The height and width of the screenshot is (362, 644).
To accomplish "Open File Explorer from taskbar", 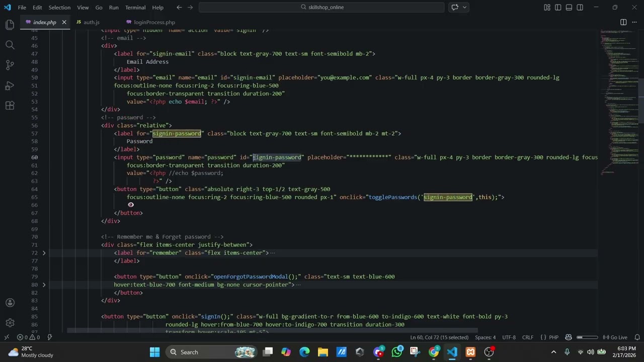I will pyautogui.click(x=323, y=352).
